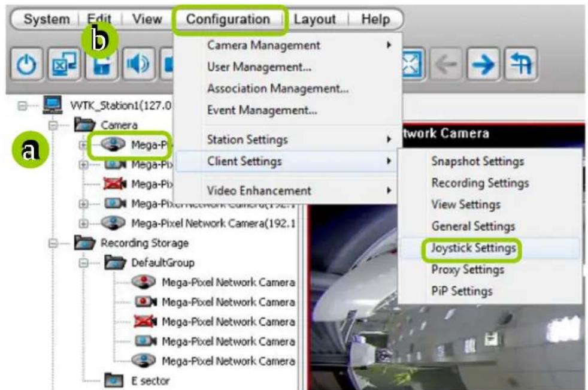
Task: Open the System menu
Action: click(x=47, y=19)
